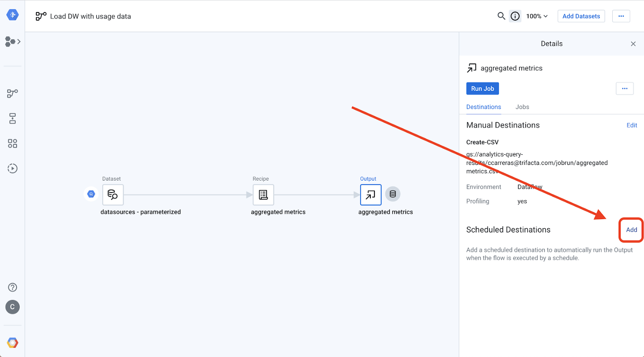Open flow more options menu at top
This screenshot has height=357, width=644.
pyautogui.click(x=621, y=16)
